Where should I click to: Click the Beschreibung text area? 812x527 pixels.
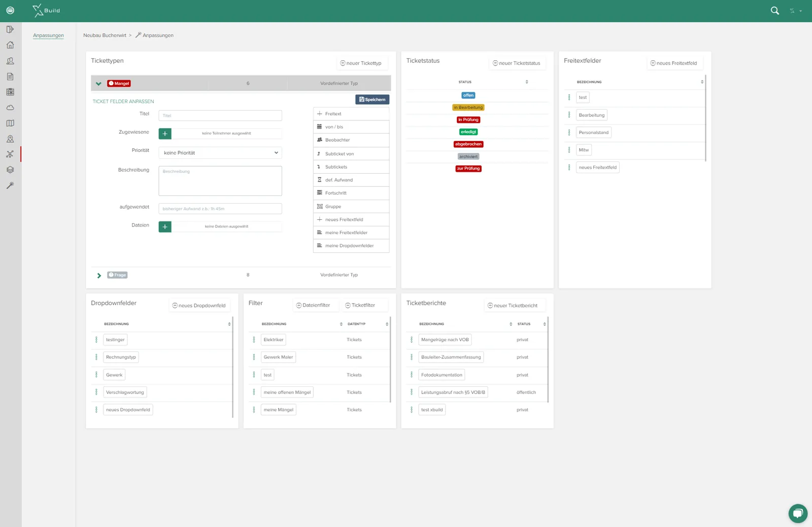point(220,181)
